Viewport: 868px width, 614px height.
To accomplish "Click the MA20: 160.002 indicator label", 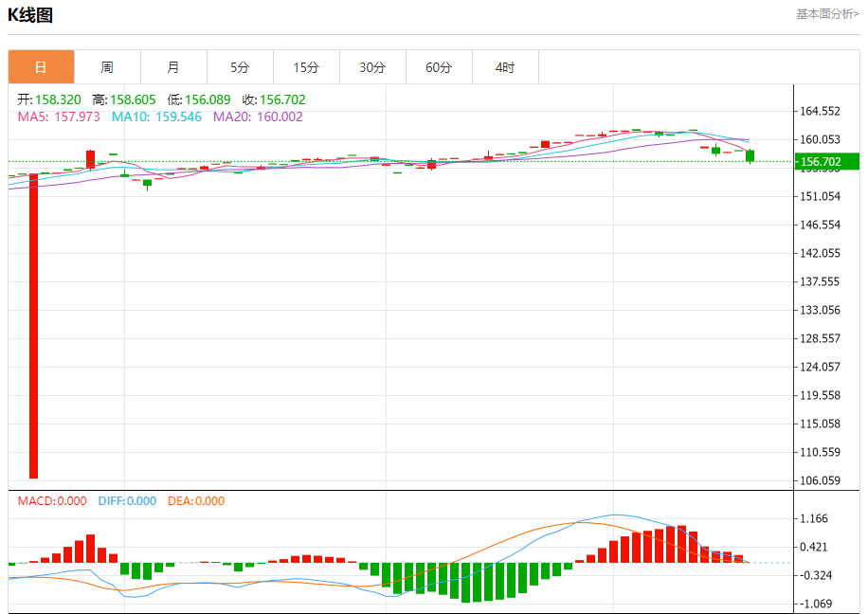I will click(258, 117).
